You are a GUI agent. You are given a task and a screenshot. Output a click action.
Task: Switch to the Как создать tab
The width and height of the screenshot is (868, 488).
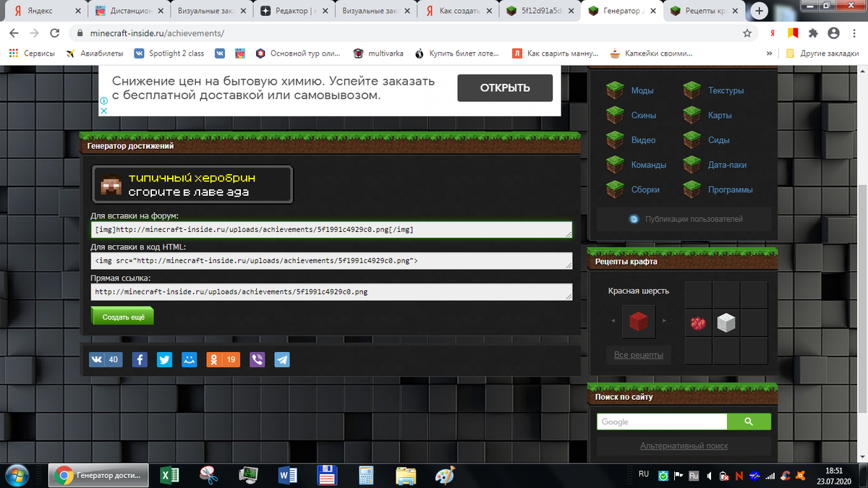pos(459,12)
